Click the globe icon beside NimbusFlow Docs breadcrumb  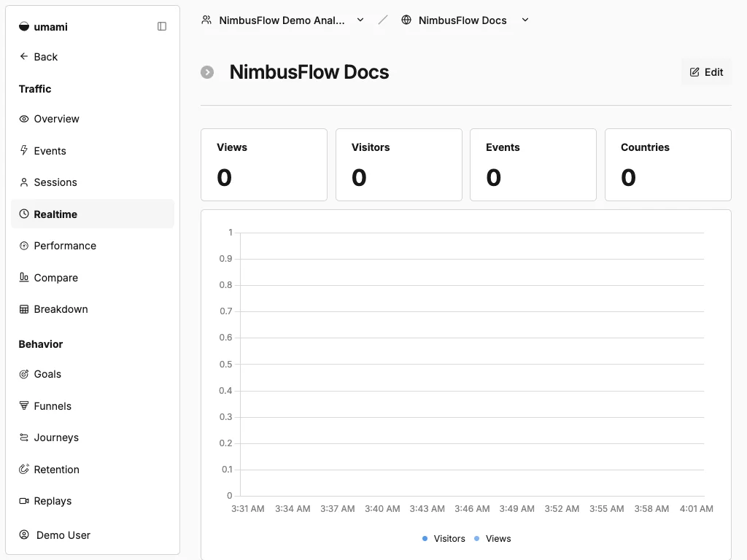pyautogui.click(x=406, y=20)
